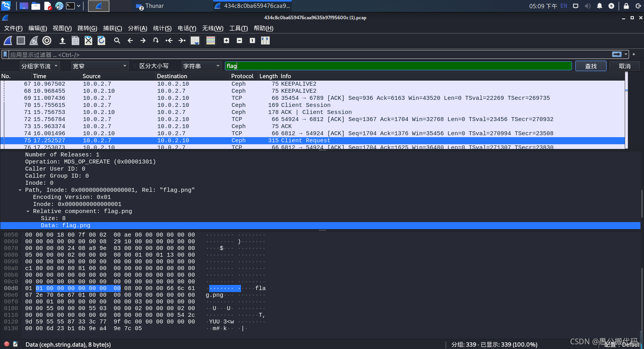Open capture file properties status icon
The height and width of the screenshot is (349, 644).
pos(15,344)
